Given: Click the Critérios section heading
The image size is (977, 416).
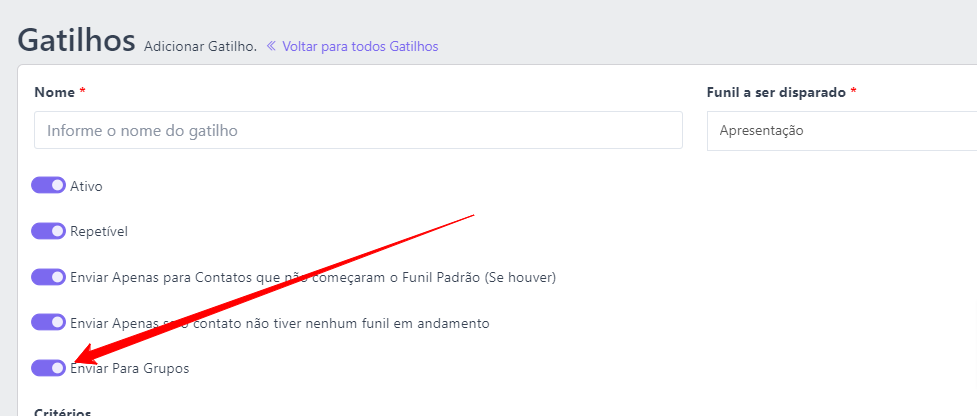Looking at the screenshot, I should point(63,412).
